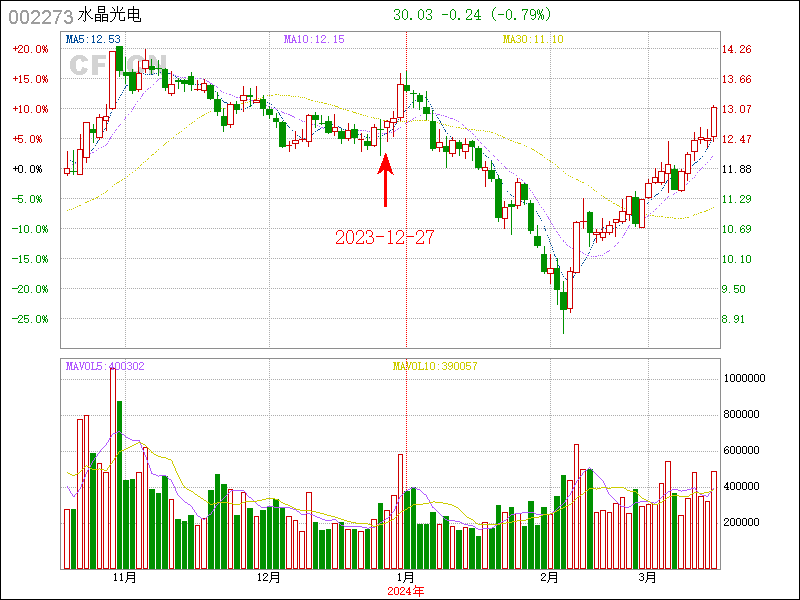Image resolution: width=800 pixels, height=600 pixels.
Task: Click the CF watermark logo in chart
Action: coord(86,64)
